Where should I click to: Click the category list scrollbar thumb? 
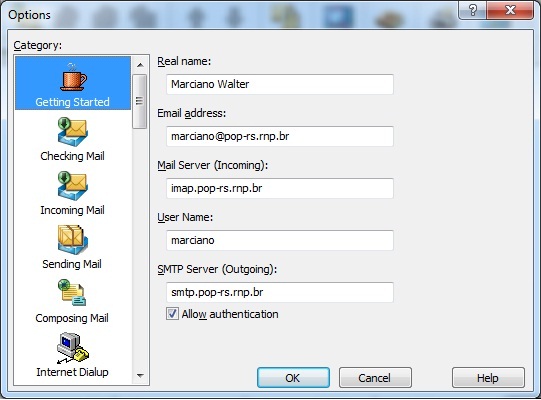click(x=140, y=101)
